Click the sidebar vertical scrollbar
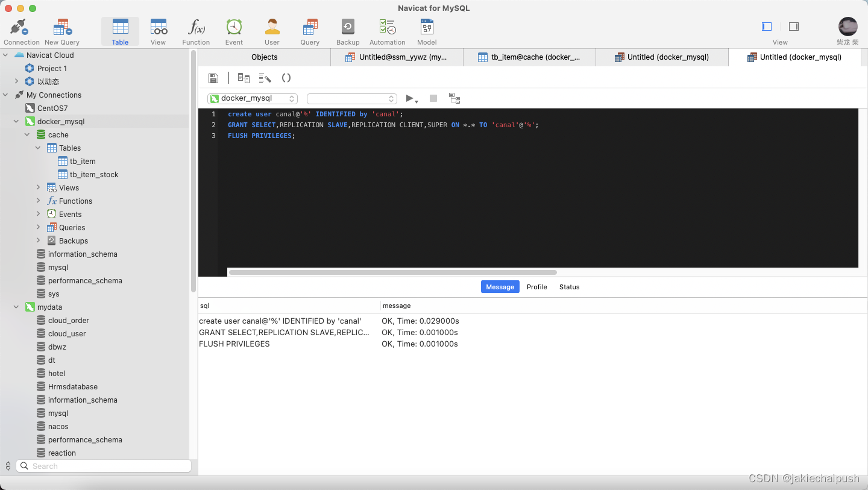 pos(193,172)
